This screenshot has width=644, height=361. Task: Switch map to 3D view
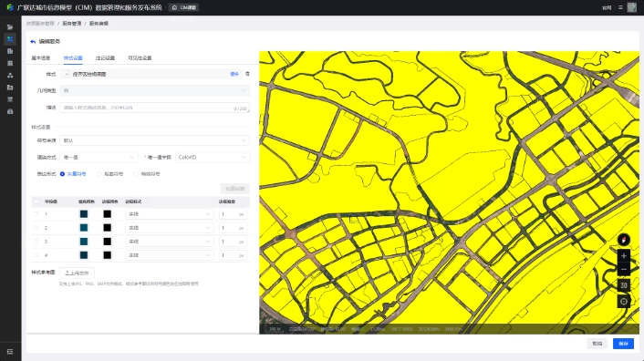(x=623, y=285)
